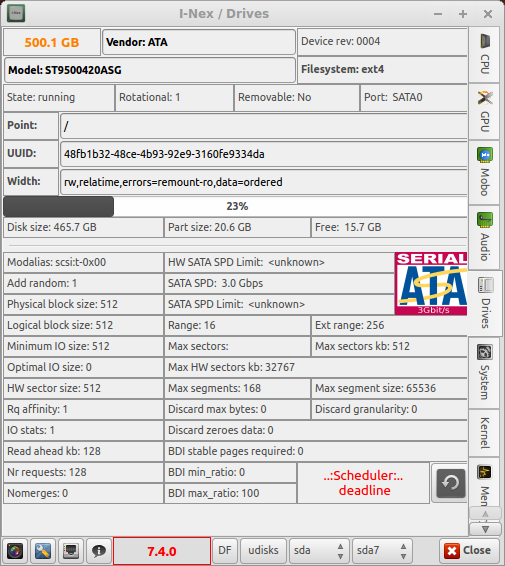Image resolution: width=505 pixels, height=566 pixels.
Task: Click the mount Point value field
Action: coord(264,126)
